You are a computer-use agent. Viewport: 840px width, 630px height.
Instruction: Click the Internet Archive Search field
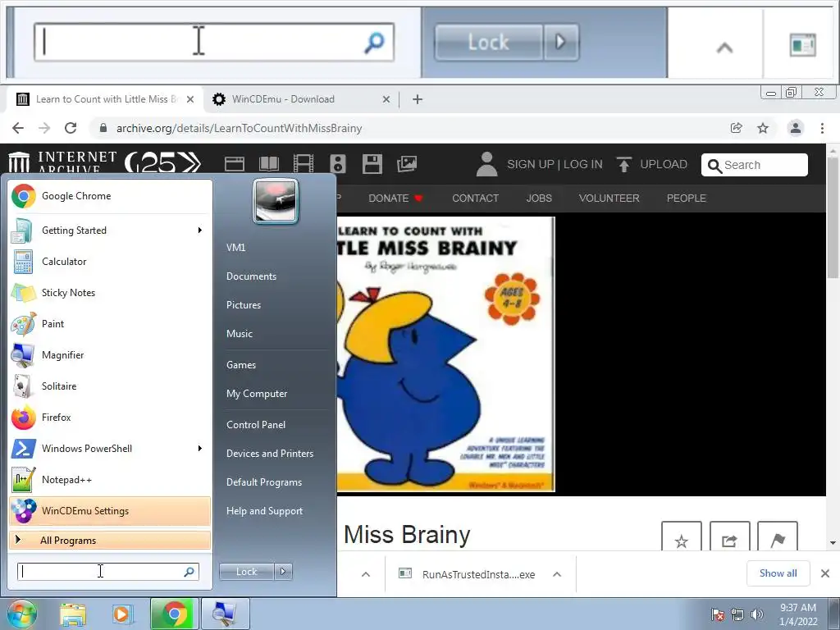[755, 165]
